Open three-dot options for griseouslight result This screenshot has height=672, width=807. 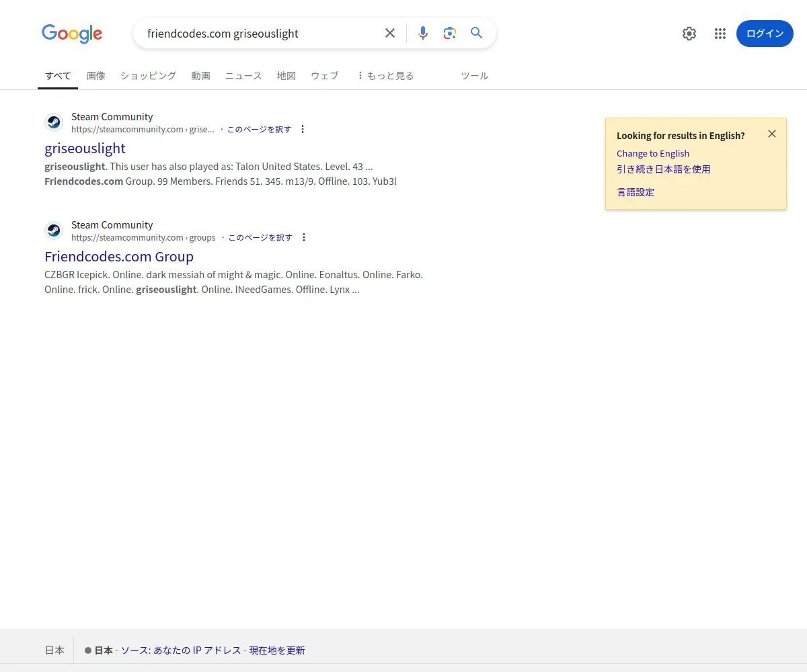pyautogui.click(x=303, y=129)
